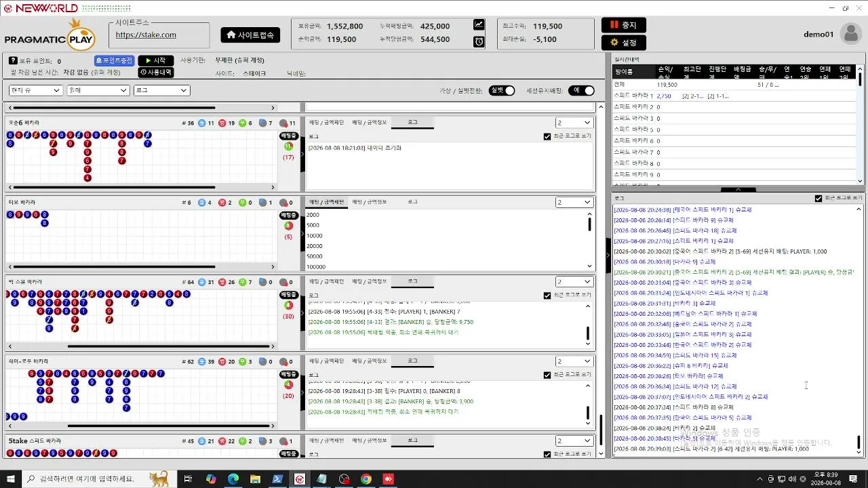
Task: Click the clock icon beside 누적당첨금액
Action: pyautogui.click(x=479, y=42)
